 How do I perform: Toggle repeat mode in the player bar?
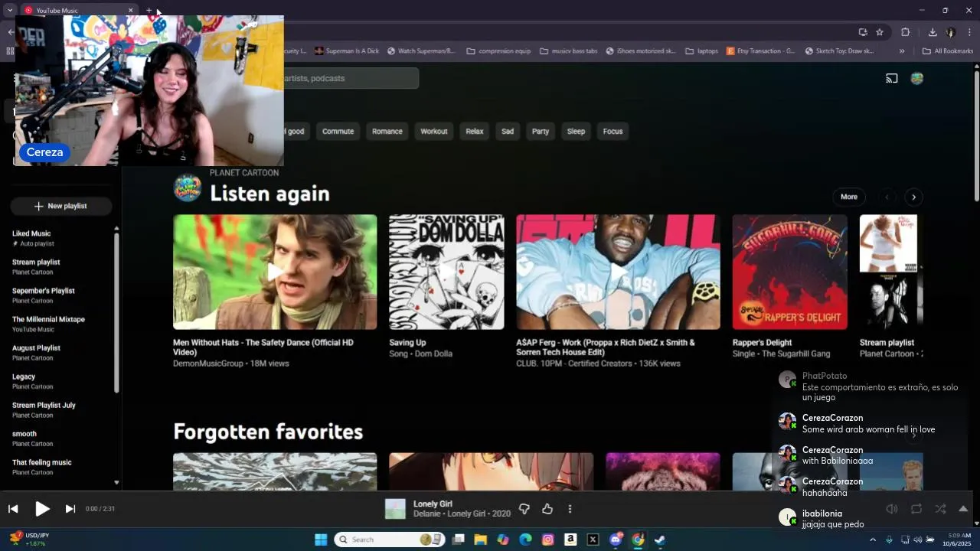click(x=916, y=509)
